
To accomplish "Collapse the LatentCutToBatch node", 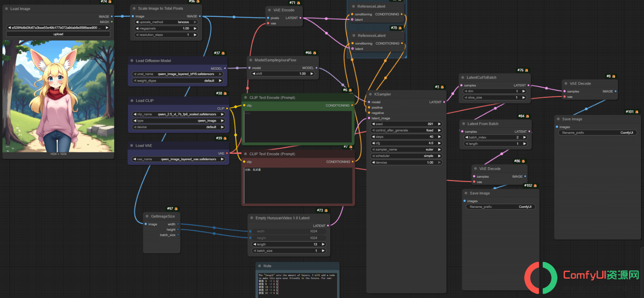I will tap(463, 77).
